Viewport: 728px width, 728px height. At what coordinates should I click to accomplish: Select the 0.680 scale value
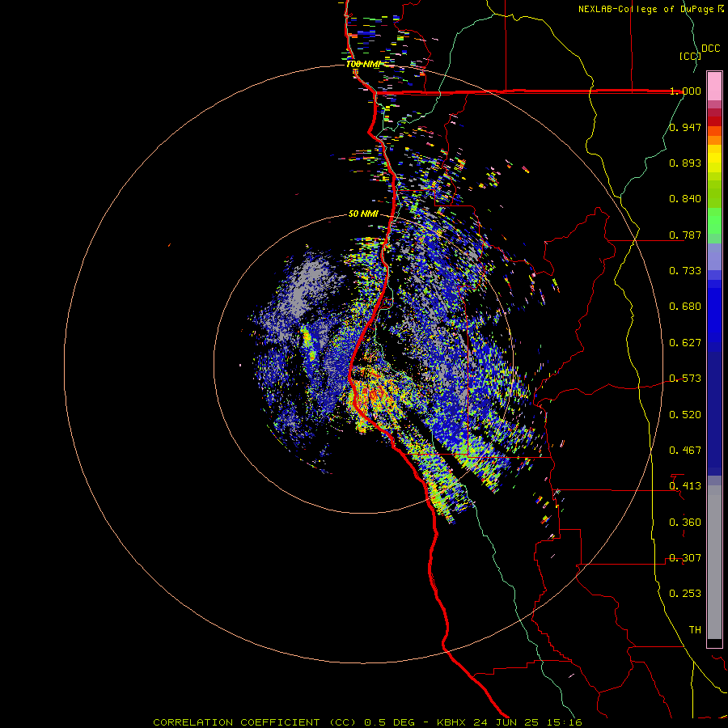click(685, 307)
